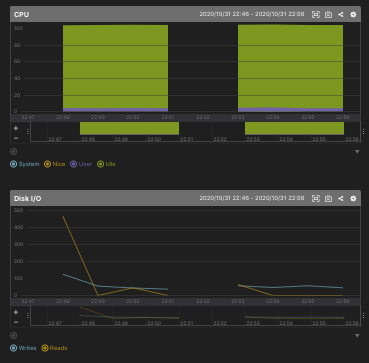Open CPU chart settings gear
This screenshot has height=363, width=369.
pos(353,14)
